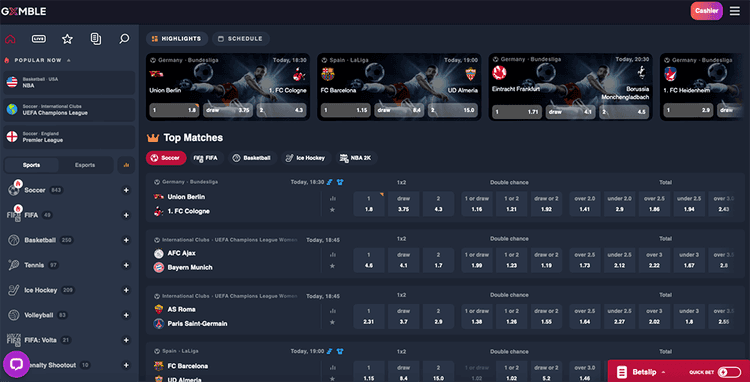The height and width of the screenshot is (382, 750).
Task: Favorite the AS Roma vs PSG match
Action: (332, 322)
